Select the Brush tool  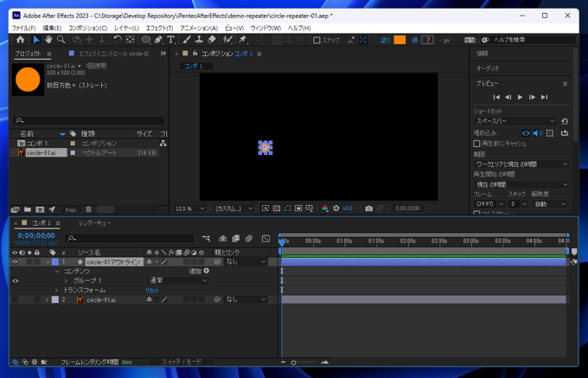point(186,40)
